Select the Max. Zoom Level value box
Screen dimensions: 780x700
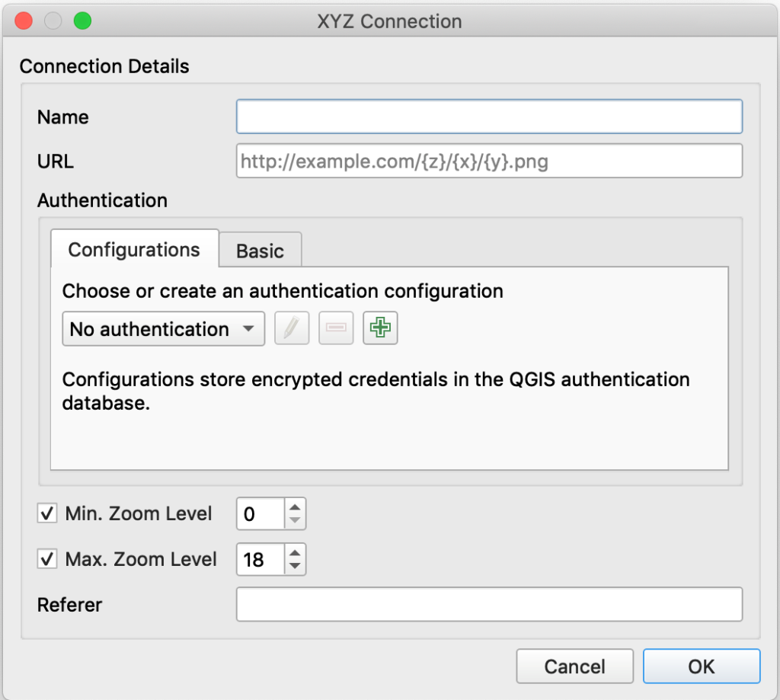pyautogui.click(x=261, y=559)
